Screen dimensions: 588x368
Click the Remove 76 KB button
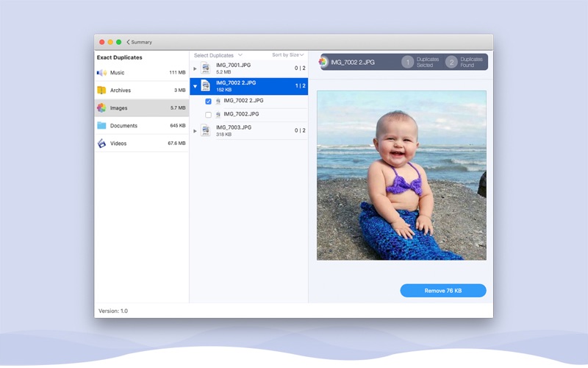(x=443, y=291)
